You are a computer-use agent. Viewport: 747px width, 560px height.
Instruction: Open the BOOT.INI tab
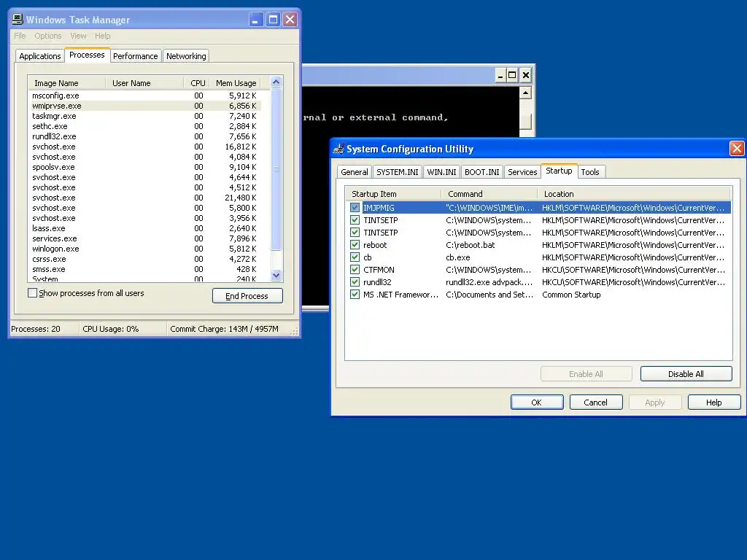pyautogui.click(x=482, y=172)
